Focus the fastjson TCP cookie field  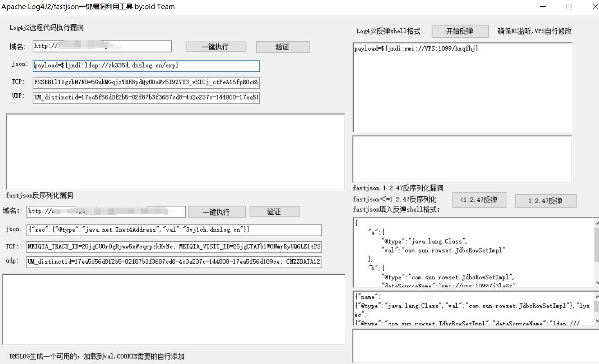[174, 247]
